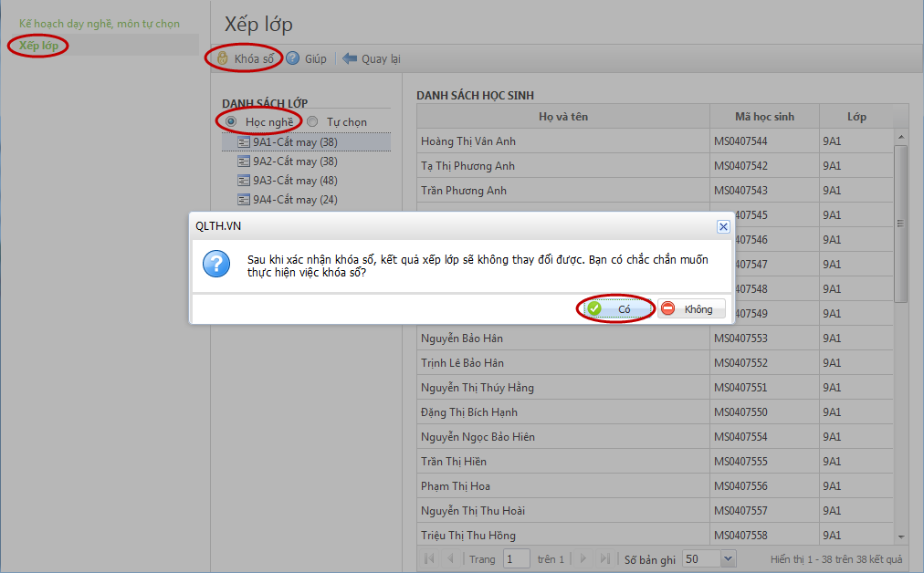Close the QLTH.VN confirmation dialog
Image resolution: width=924 pixels, height=573 pixels.
click(x=723, y=226)
